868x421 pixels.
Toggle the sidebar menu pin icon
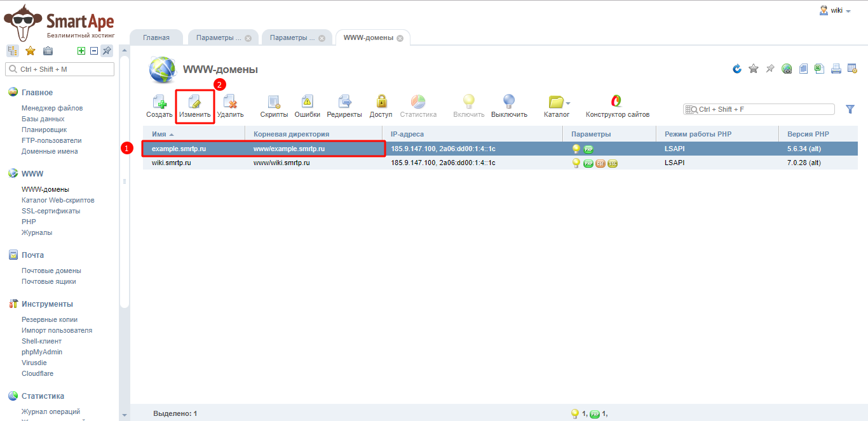tap(107, 51)
